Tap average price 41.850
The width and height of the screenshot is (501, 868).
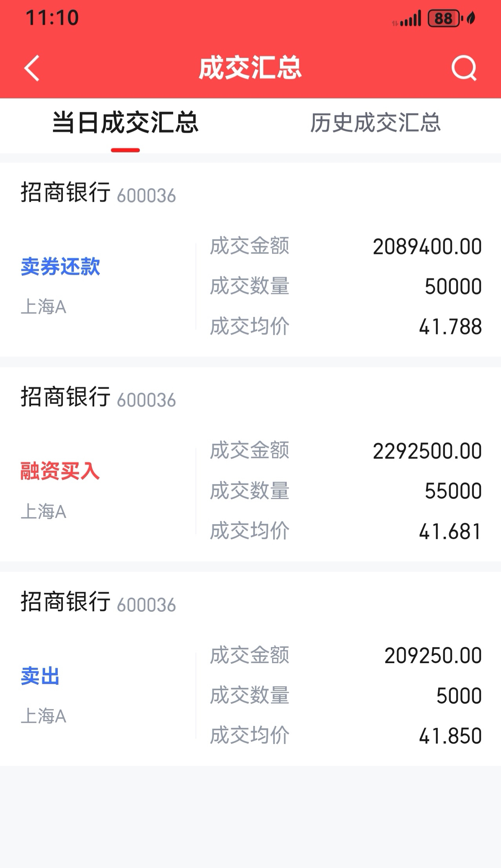[450, 736]
